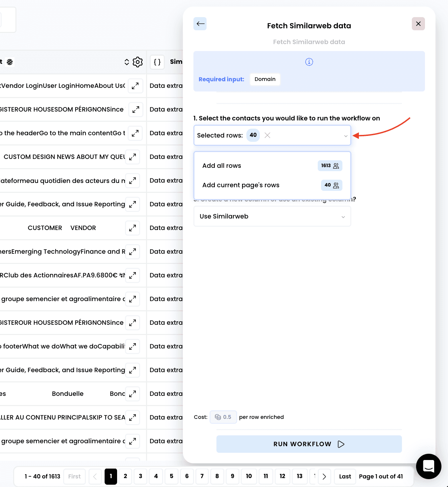This screenshot has height=487, width=448.
Task: Open the chat support bubble
Action: point(429,466)
